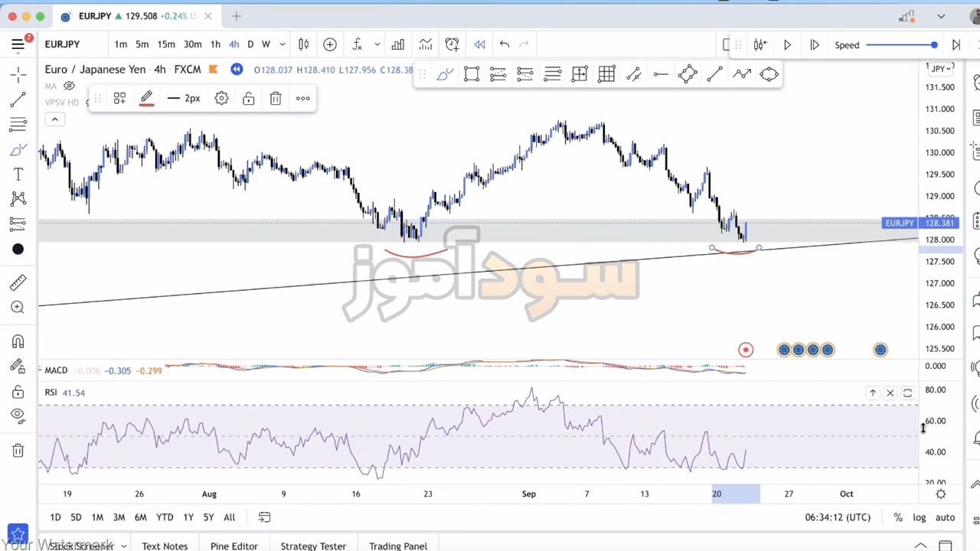Select the 4h timeframe

[x=234, y=44]
